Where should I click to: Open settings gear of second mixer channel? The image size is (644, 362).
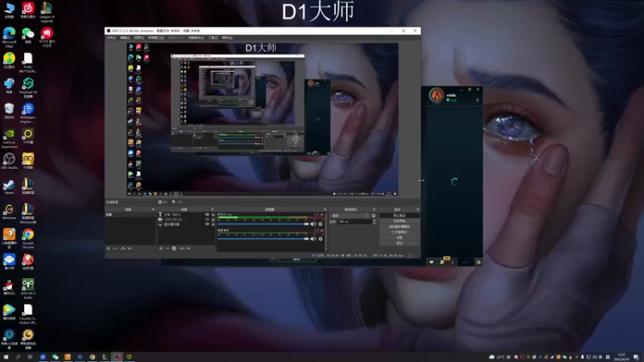coord(320,239)
